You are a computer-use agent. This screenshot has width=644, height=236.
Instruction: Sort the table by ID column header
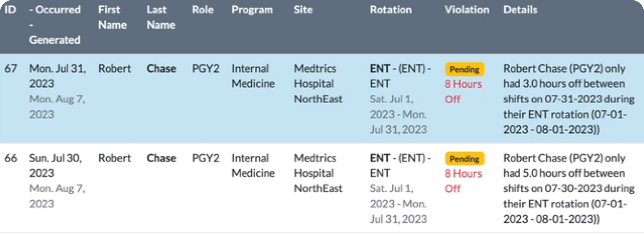pyautogui.click(x=10, y=10)
